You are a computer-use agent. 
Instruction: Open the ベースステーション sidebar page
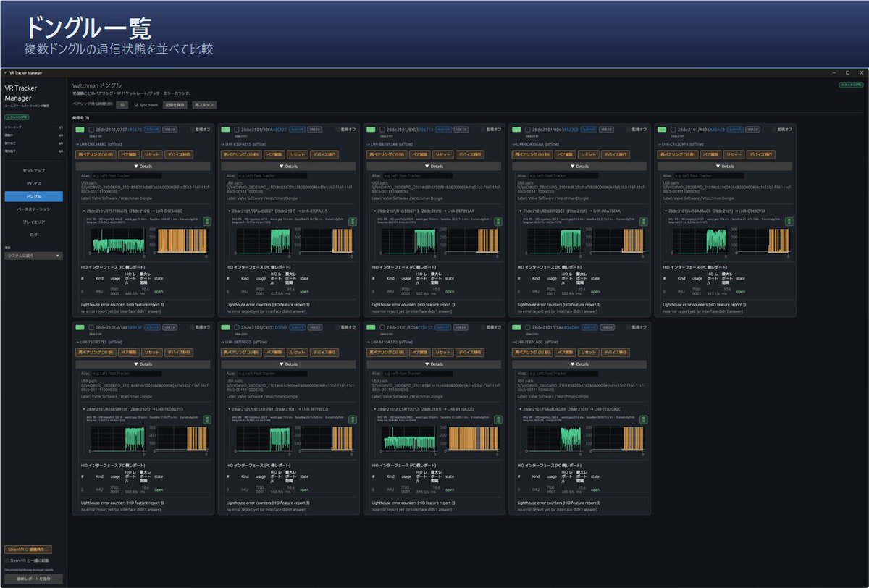(33, 209)
